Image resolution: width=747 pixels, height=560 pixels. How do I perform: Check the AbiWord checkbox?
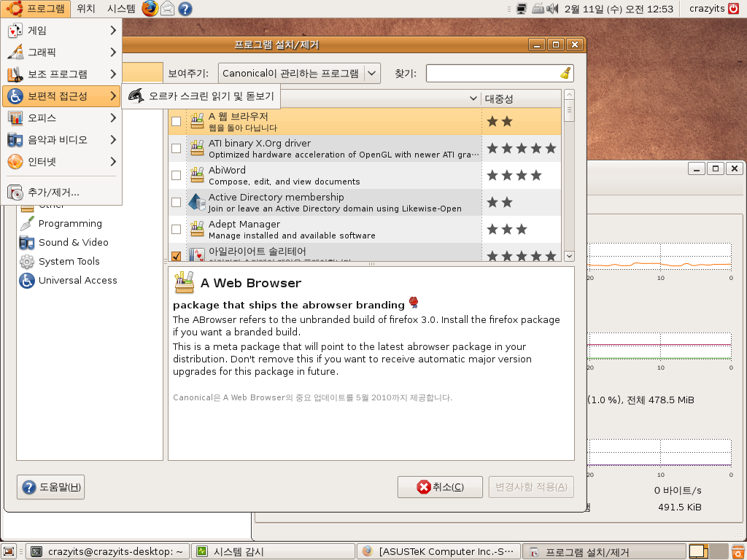177,175
